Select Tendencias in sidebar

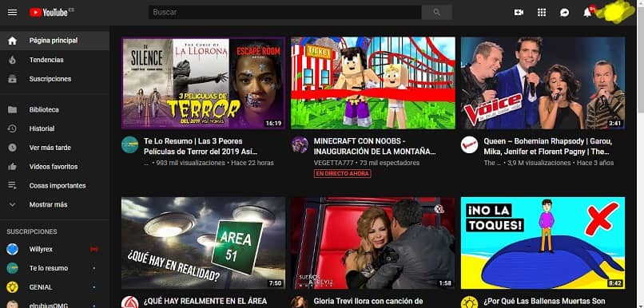54,60
